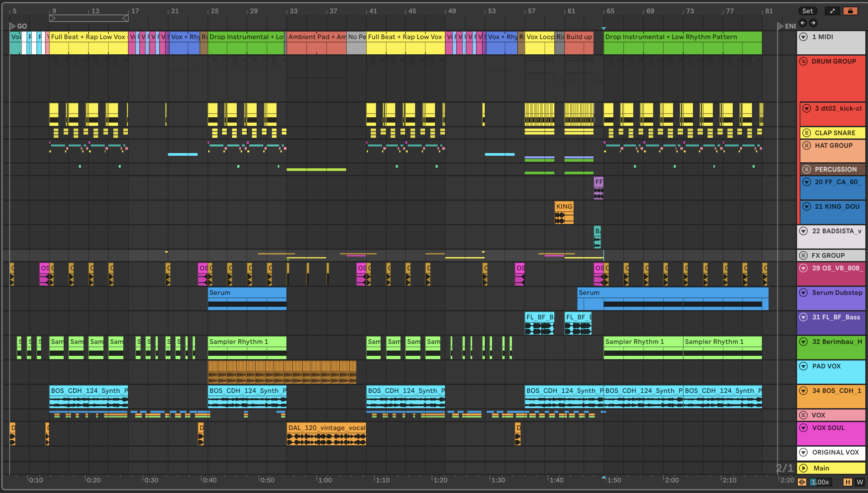Click the 1:00 mark on time ruler
Screen dimensions: 868x493
(325, 480)
